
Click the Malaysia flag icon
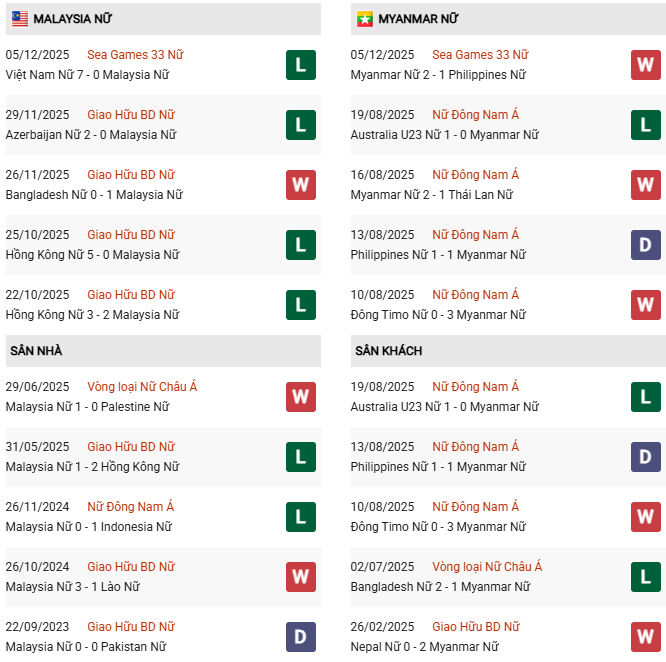pos(19,19)
